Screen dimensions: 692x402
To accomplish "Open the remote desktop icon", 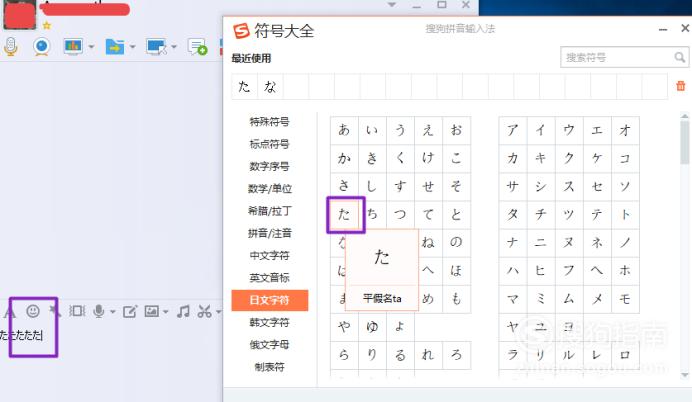I will (x=156, y=46).
